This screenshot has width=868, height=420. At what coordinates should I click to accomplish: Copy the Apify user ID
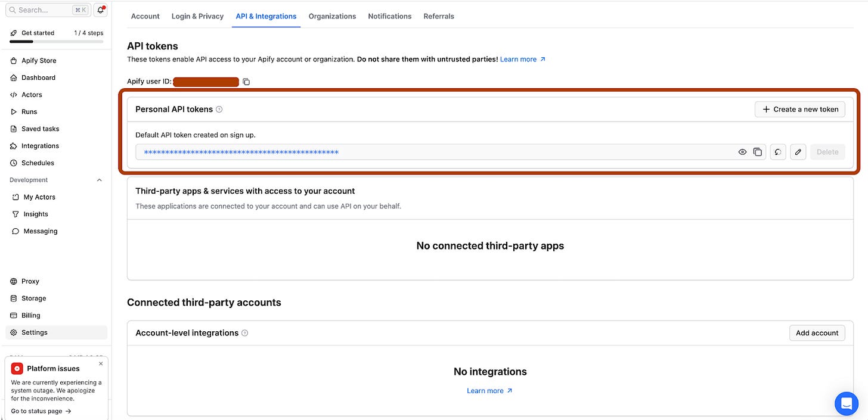pyautogui.click(x=246, y=82)
